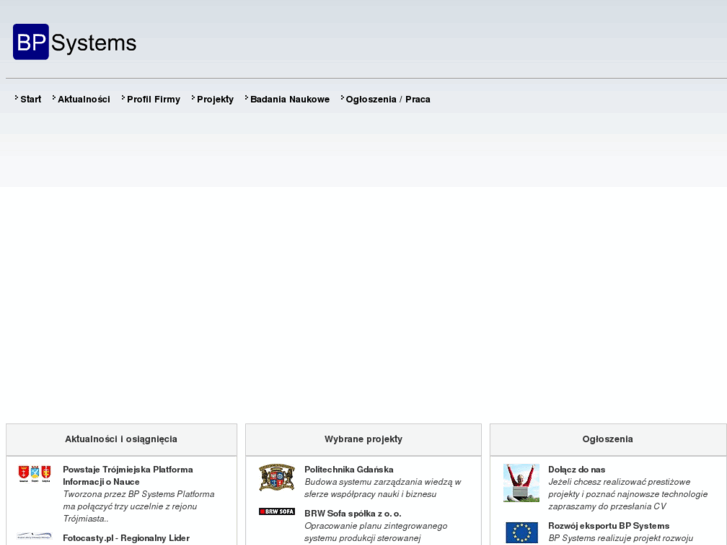Open Politechnika Gdańska project link
The height and width of the screenshot is (545, 727).
click(349, 469)
